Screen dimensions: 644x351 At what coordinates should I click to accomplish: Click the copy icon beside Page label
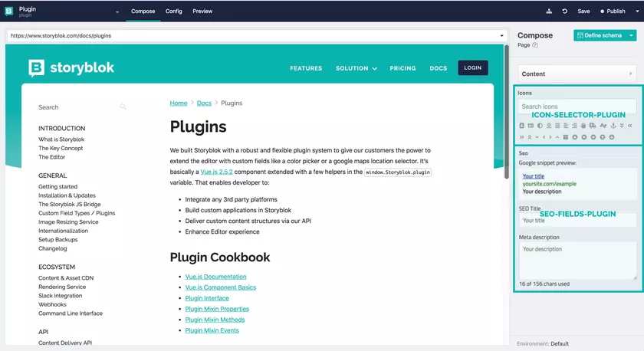[x=535, y=45]
